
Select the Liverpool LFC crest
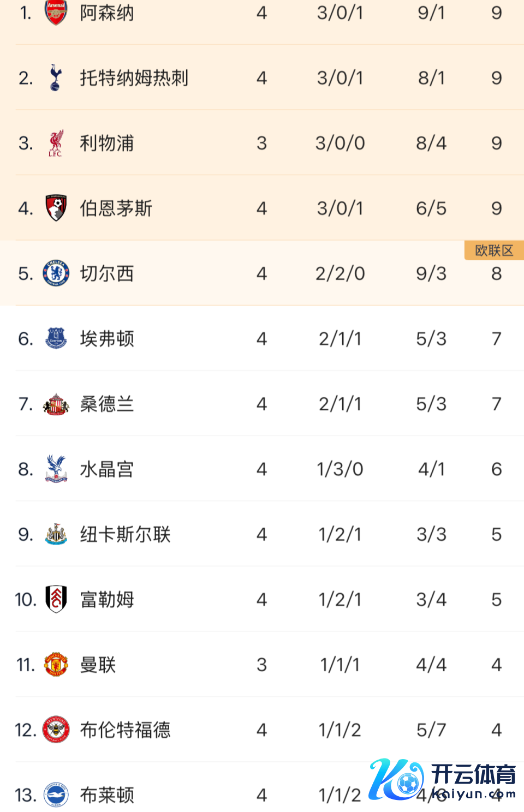(56, 143)
